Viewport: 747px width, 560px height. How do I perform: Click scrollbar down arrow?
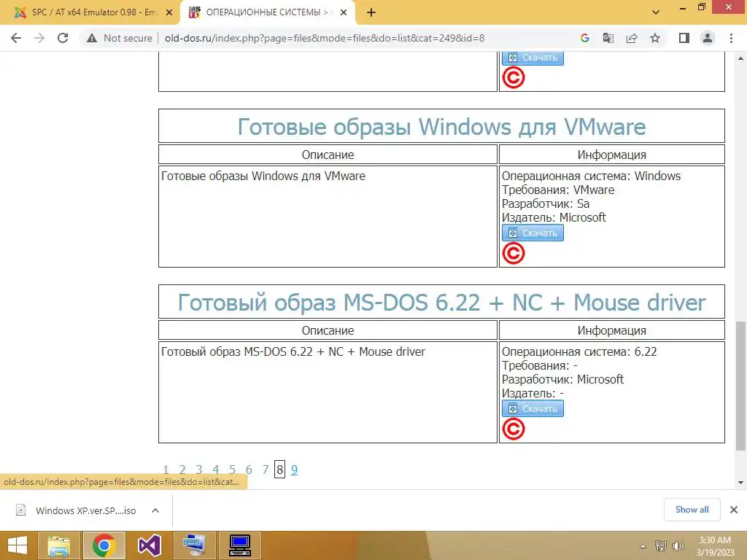[740, 483]
